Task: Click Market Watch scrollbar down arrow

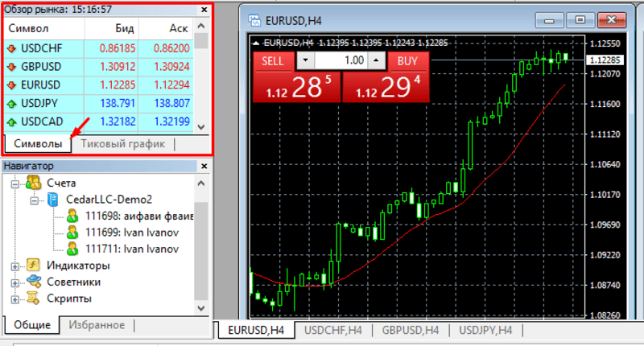Action: click(200, 127)
